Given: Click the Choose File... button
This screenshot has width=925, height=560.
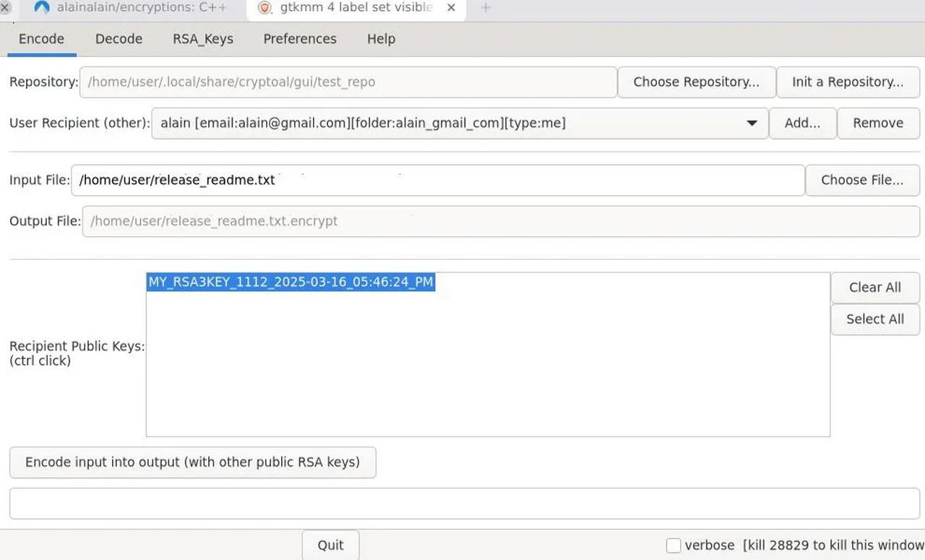Looking at the screenshot, I should pos(862,180).
